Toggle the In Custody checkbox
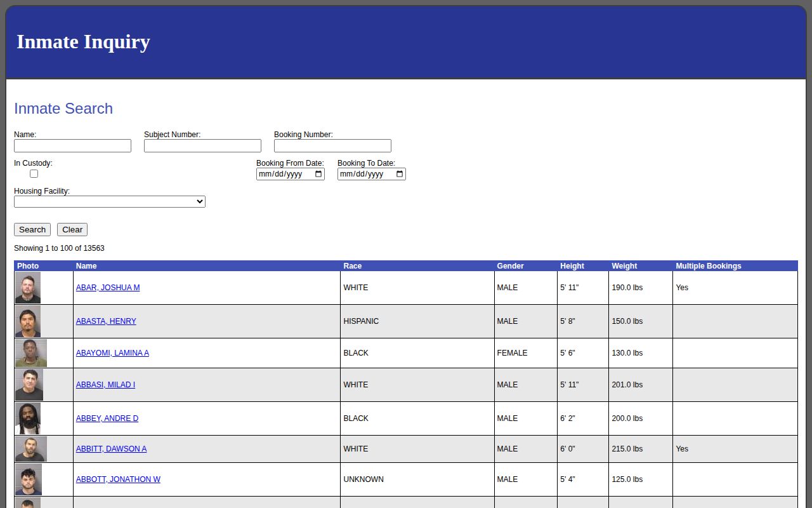The image size is (812, 508). tap(34, 173)
